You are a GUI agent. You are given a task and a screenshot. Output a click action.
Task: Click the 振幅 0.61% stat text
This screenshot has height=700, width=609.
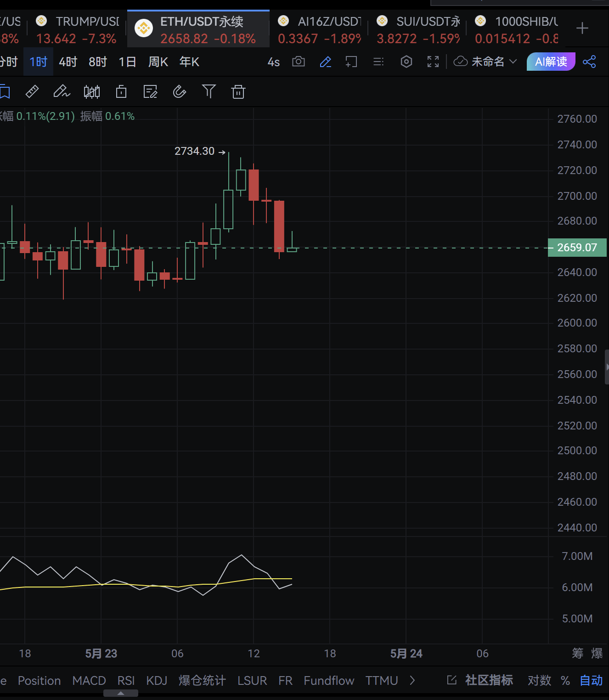pyautogui.click(x=107, y=116)
